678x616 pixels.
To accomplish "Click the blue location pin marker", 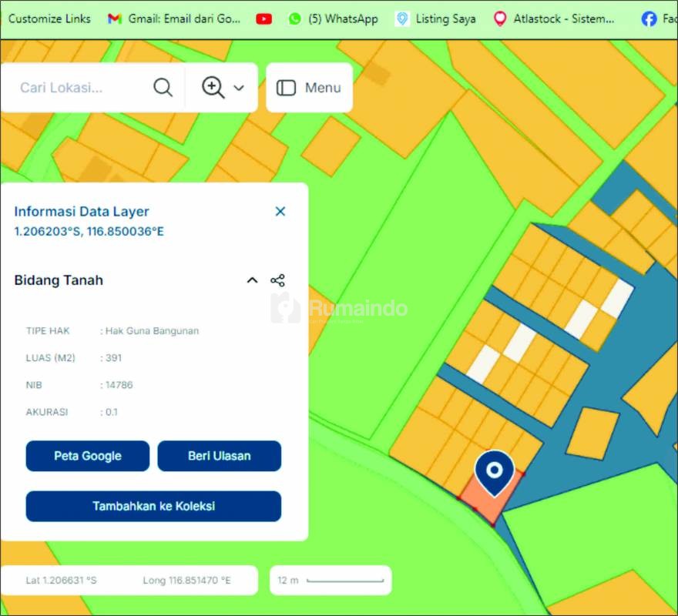I will (494, 471).
